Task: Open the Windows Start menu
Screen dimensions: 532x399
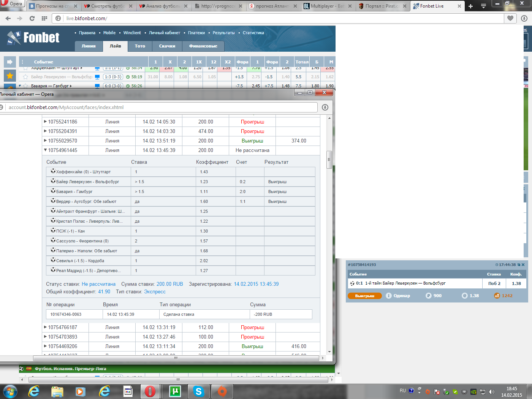Action: (10, 391)
